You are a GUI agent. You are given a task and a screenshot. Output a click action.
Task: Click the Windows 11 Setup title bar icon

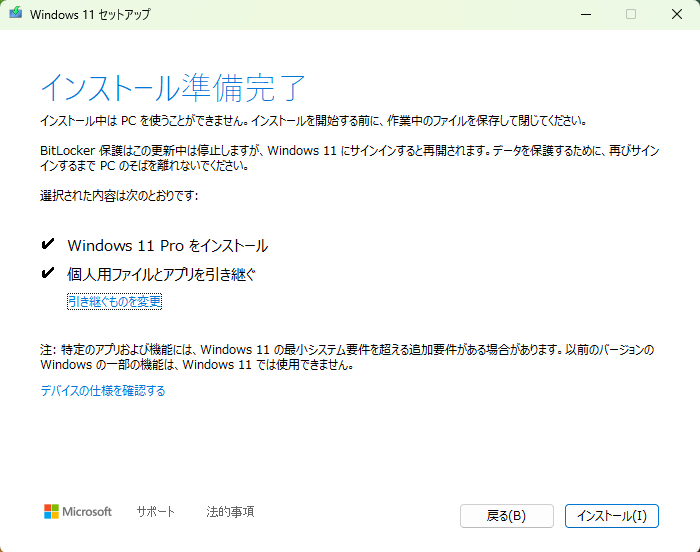click(17, 15)
